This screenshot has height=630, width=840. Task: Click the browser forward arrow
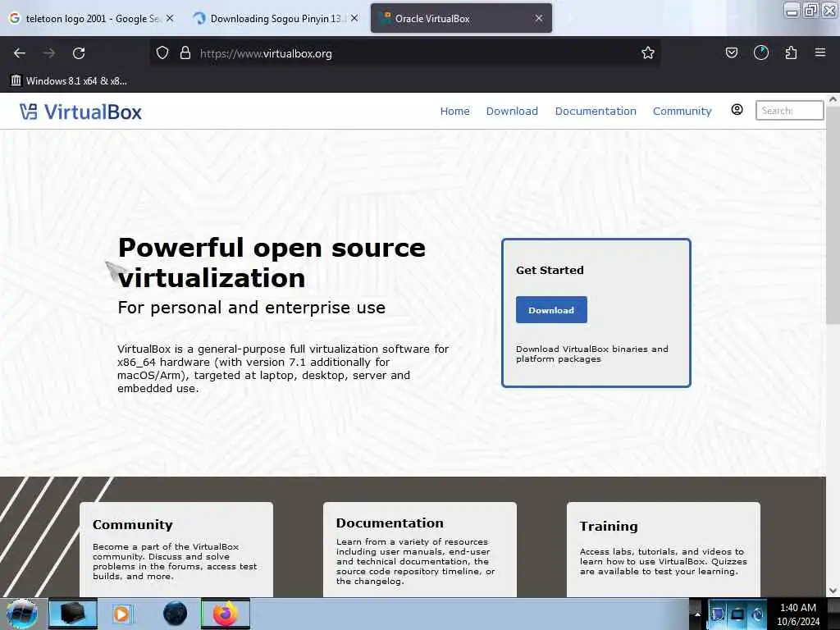click(49, 53)
